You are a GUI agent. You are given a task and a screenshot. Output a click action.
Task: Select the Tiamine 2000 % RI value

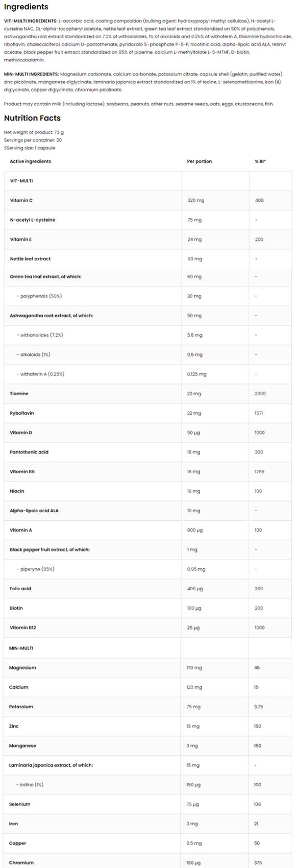tap(260, 394)
